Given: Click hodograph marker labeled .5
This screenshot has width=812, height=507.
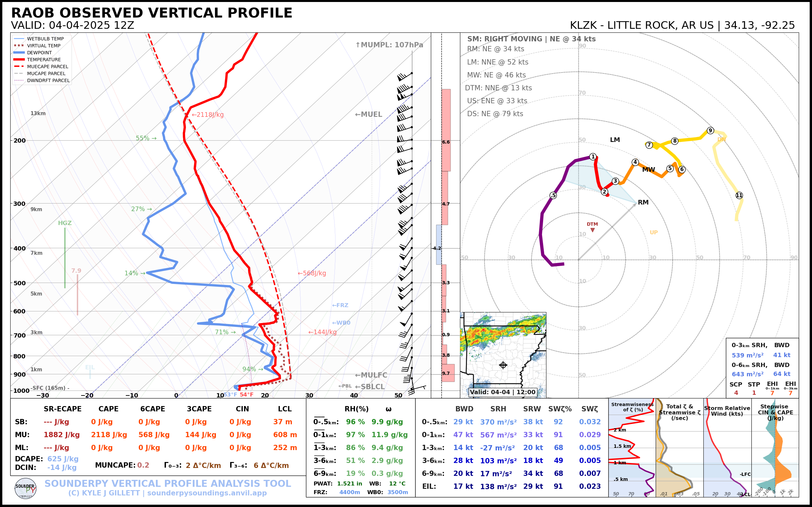Looking at the screenshot, I should pyautogui.click(x=553, y=195).
